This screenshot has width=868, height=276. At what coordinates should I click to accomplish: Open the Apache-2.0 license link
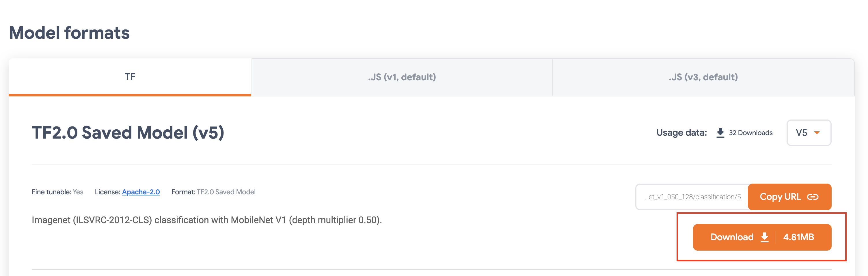pos(141,192)
